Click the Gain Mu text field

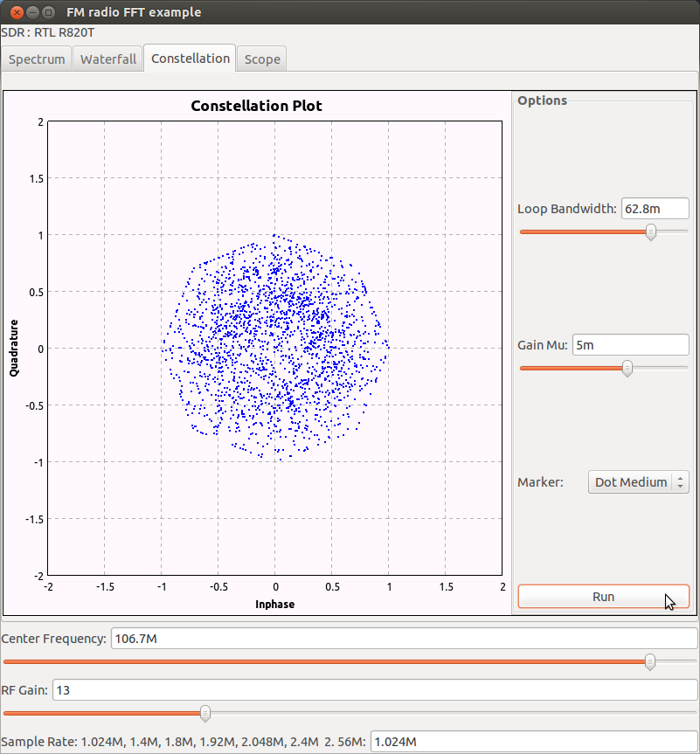pyautogui.click(x=630, y=345)
